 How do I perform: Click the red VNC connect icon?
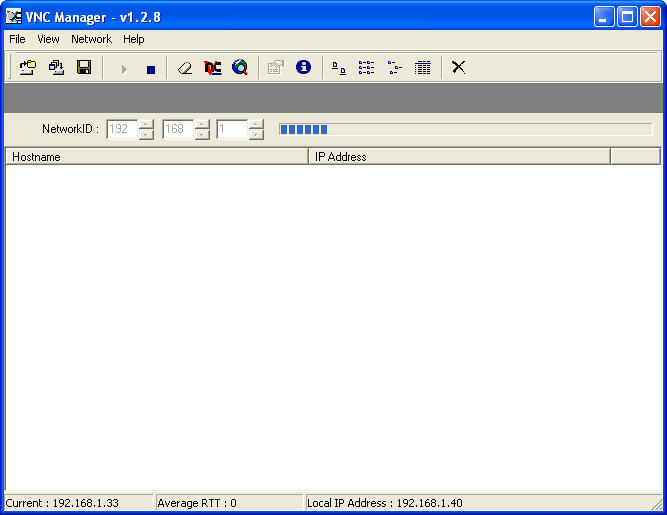click(213, 68)
